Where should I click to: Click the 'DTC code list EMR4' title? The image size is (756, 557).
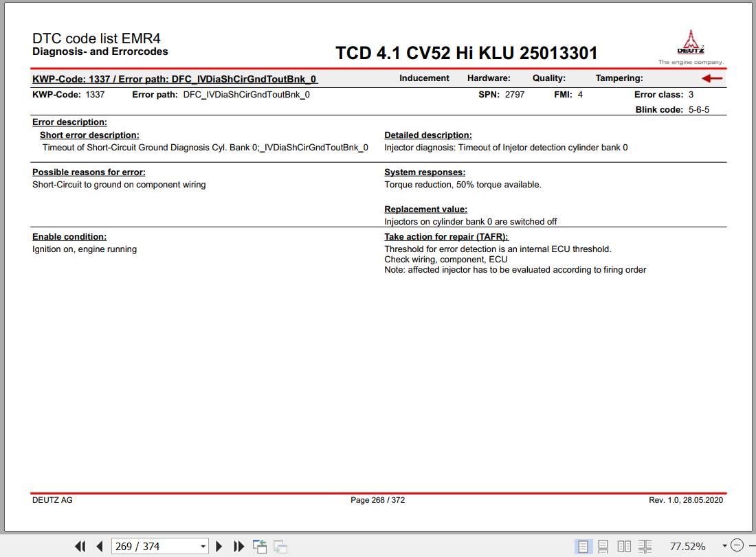[96, 38]
